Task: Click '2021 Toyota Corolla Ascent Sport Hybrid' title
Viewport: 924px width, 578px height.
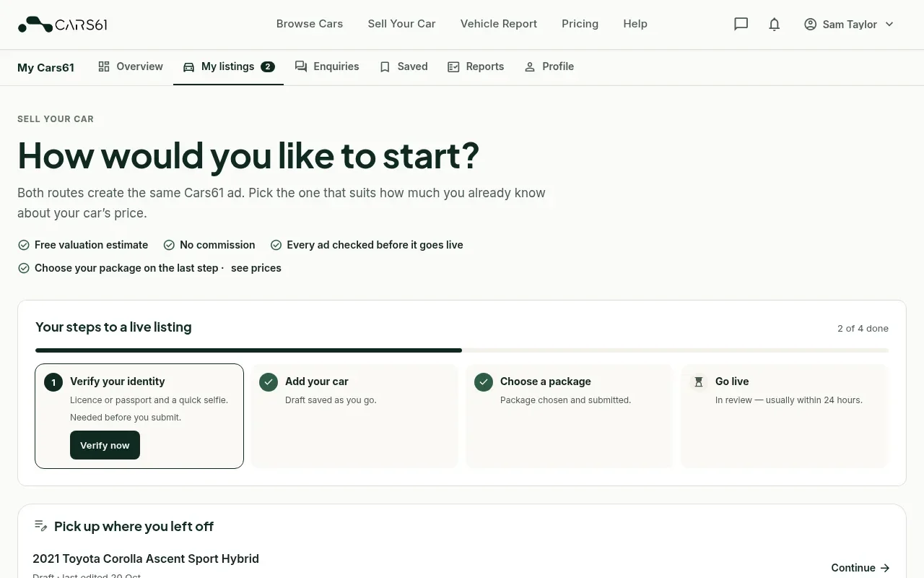Action: click(x=146, y=558)
